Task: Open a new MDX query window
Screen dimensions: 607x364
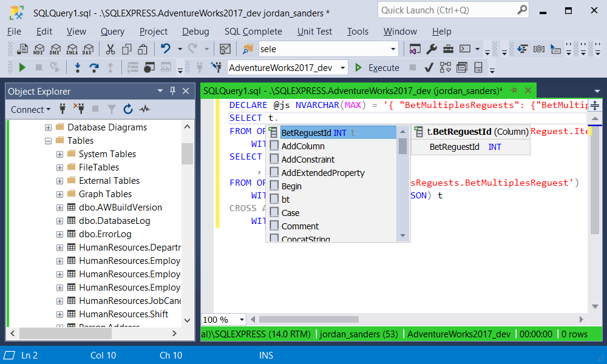Action: tap(39, 50)
